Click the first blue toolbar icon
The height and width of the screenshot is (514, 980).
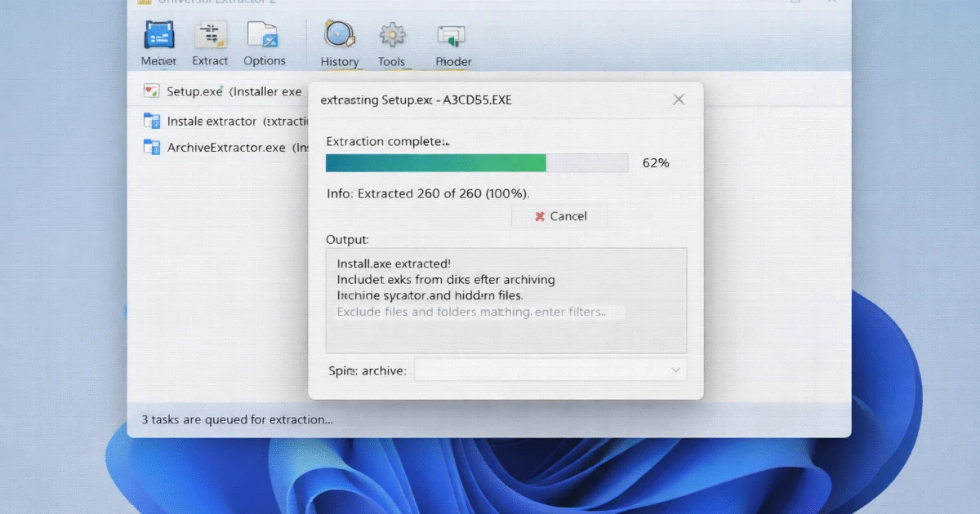coord(158,37)
